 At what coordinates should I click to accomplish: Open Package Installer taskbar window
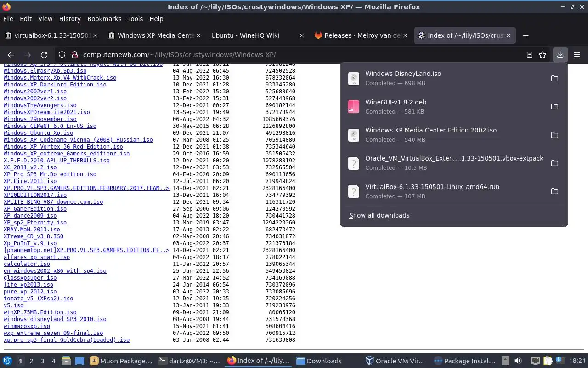click(465, 361)
